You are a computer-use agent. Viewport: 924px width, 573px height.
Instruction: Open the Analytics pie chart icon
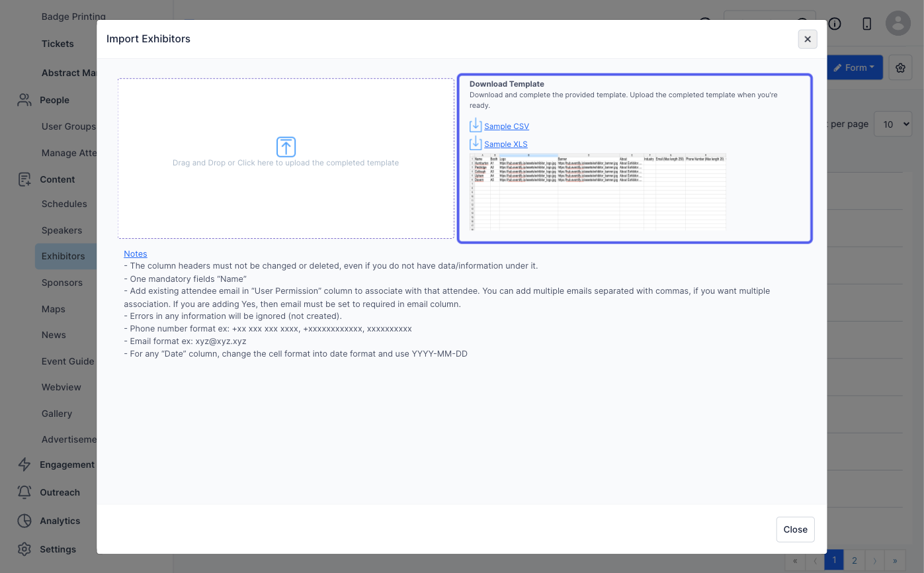[24, 521]
